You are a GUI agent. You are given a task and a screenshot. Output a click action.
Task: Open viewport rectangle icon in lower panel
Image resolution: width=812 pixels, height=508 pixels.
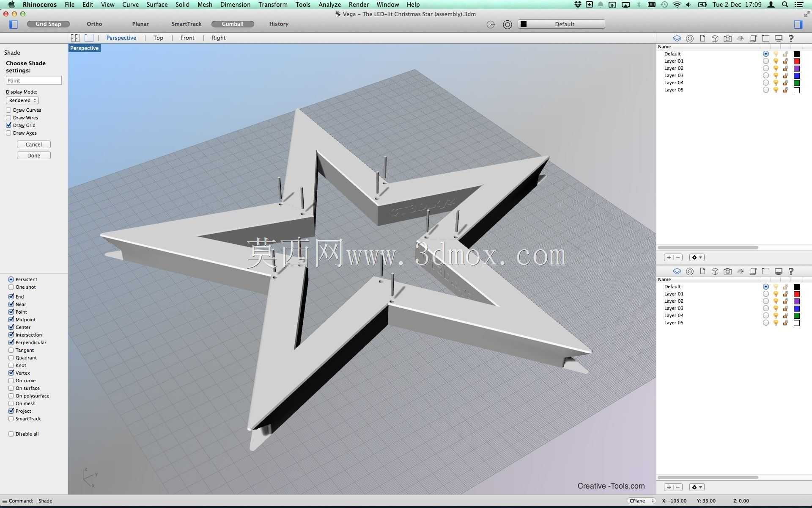coord(765,271)
